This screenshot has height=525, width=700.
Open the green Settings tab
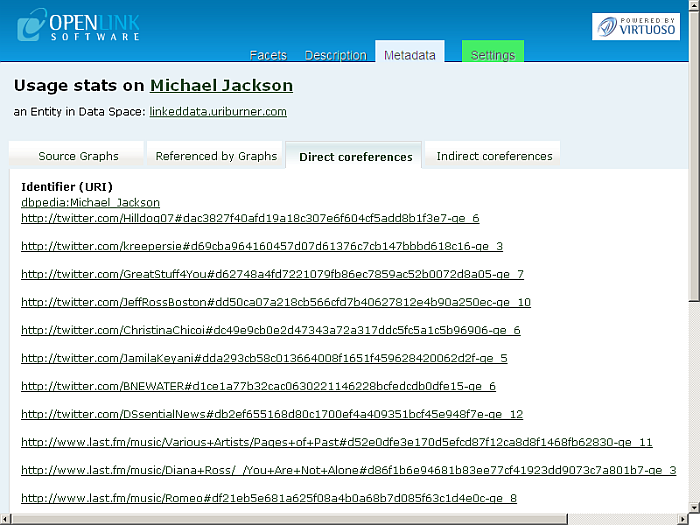click(492, 55)
